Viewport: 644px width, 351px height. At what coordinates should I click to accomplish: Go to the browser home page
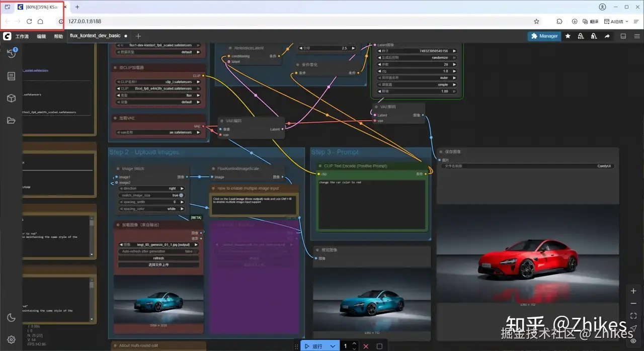[40, 22]
